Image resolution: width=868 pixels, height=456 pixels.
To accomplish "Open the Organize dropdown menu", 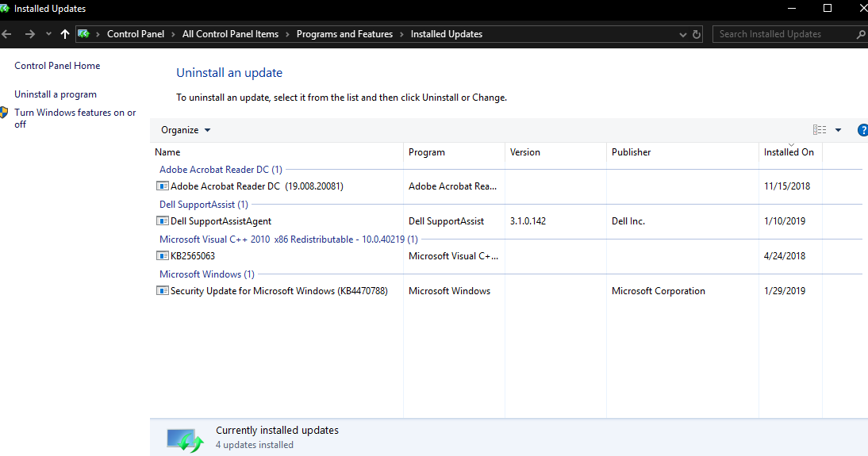I will click(x=186, y=130).
